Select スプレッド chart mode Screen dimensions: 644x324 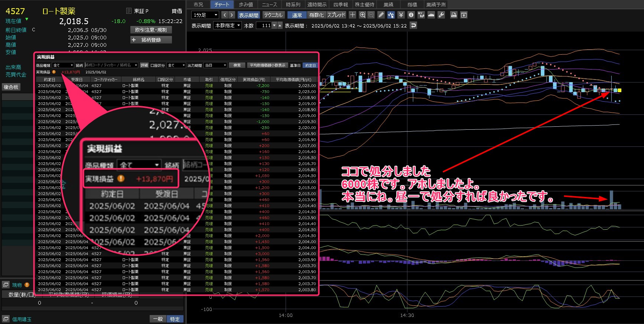(x=336, y=15)
